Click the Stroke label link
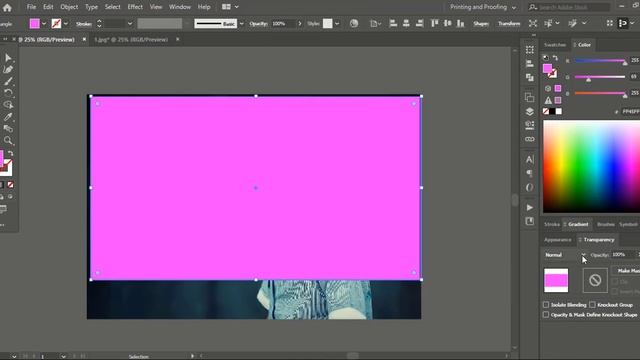Screen dimensions: 640x360 click(84, 24)
